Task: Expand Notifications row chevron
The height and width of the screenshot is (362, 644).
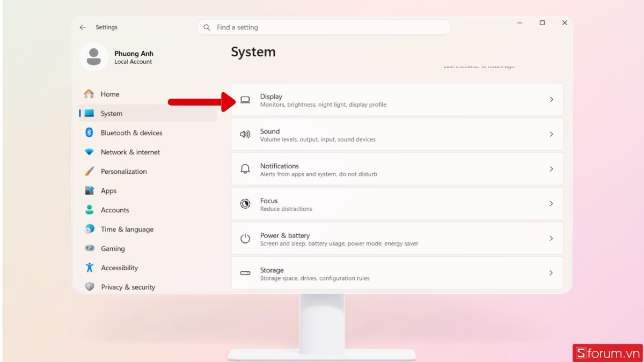Action: coord(551,169)
